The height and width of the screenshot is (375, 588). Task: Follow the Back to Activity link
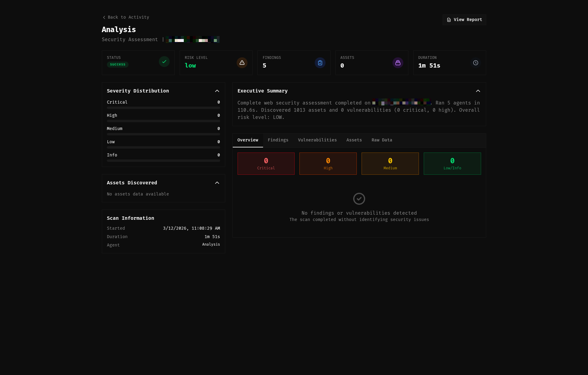click(x=128, y=17)
